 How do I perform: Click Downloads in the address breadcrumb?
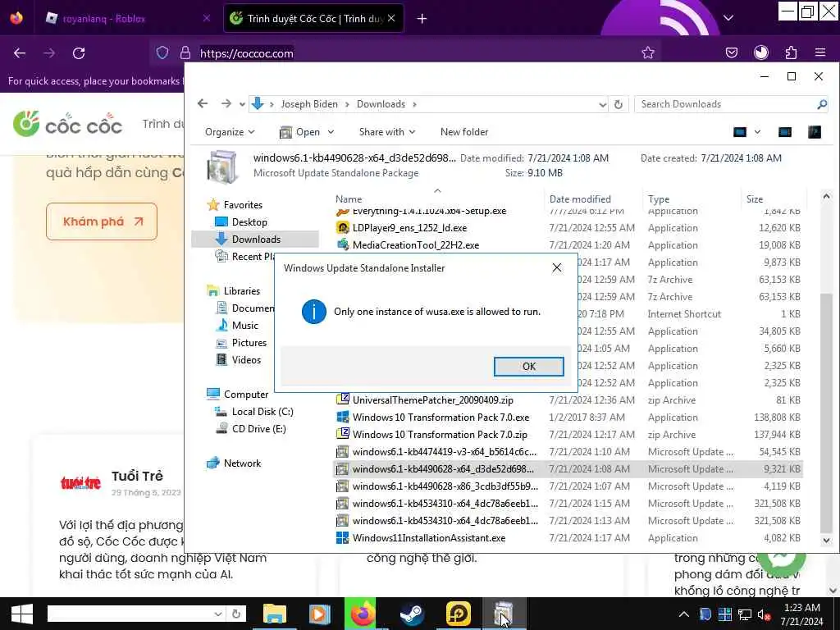click(x=381, y=104)
